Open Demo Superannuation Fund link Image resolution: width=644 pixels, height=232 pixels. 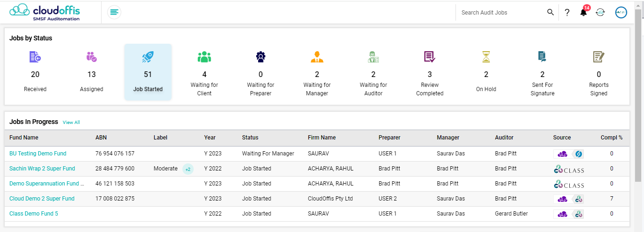pyautogui.click(x=47, y=184)
